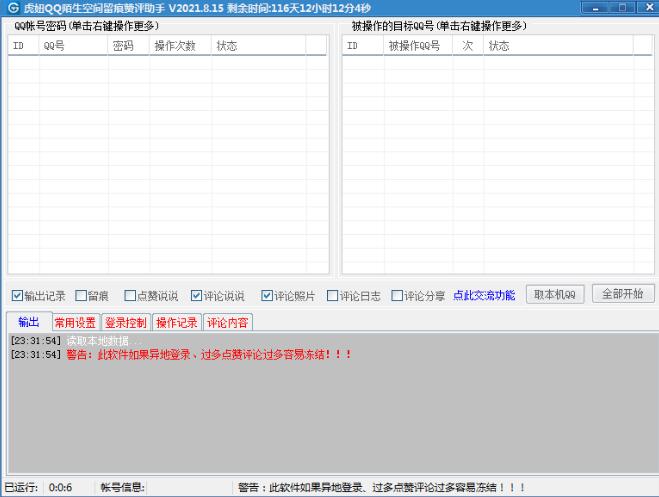Switch to the 输出 tab

coord(29,322)
